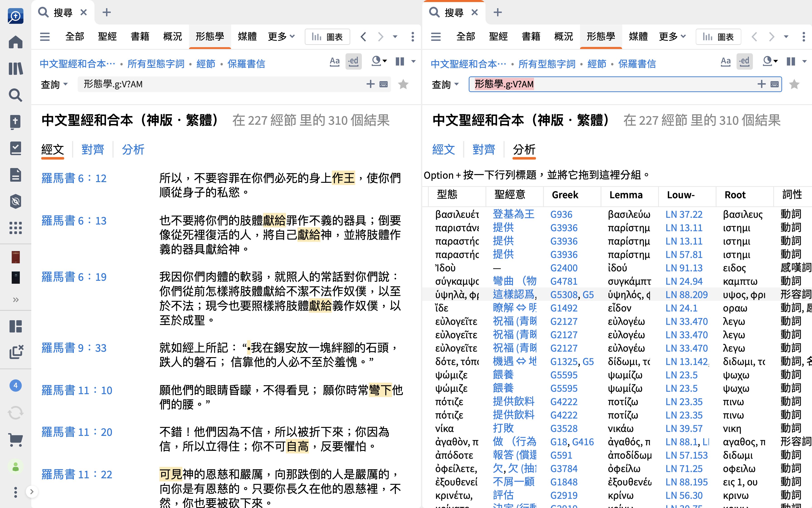Open the shield tools icon in sidebar
This screenshot has height=508, width=812.
(x=15, y=201)
